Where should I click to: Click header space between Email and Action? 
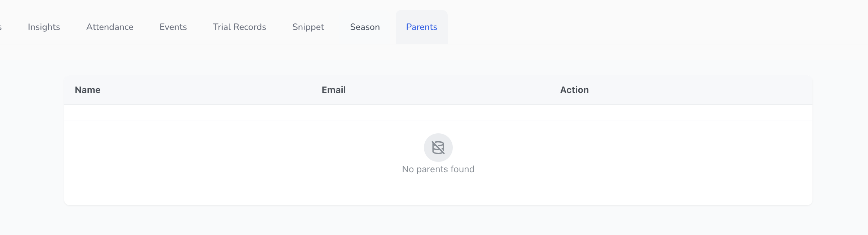pos(451,90)
